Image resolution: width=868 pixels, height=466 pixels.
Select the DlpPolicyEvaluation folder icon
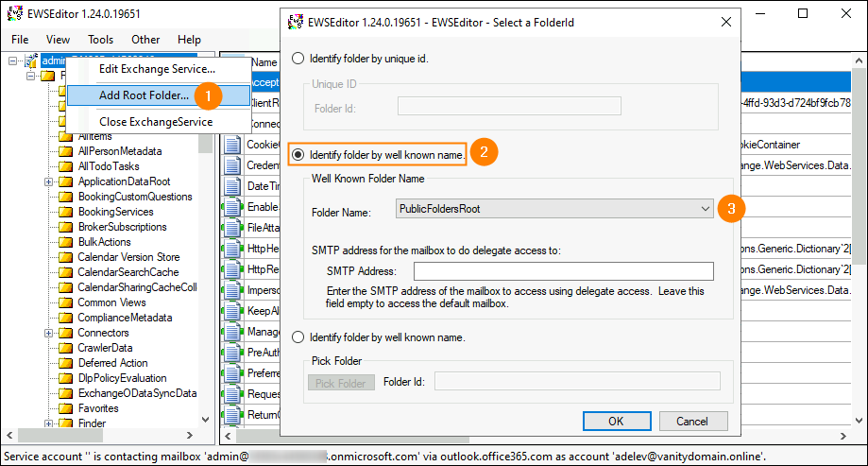click(65, 378)
